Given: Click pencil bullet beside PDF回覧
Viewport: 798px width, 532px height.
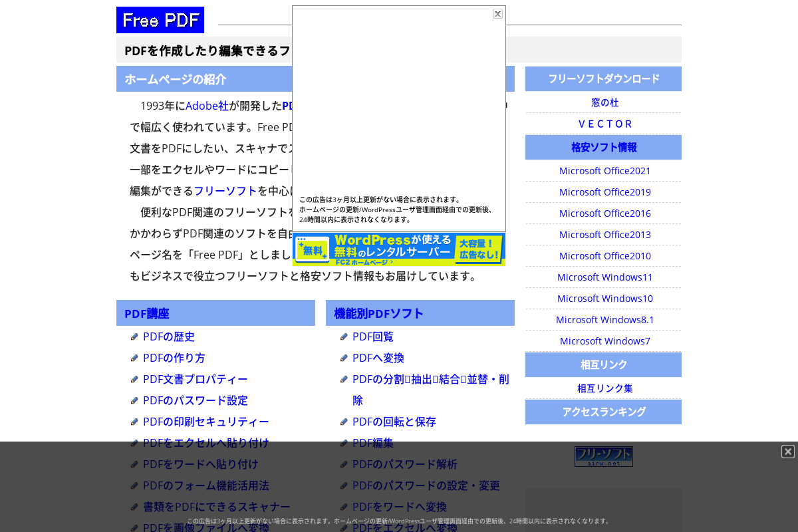Looking at the screenshot, I should pos(344,336).
